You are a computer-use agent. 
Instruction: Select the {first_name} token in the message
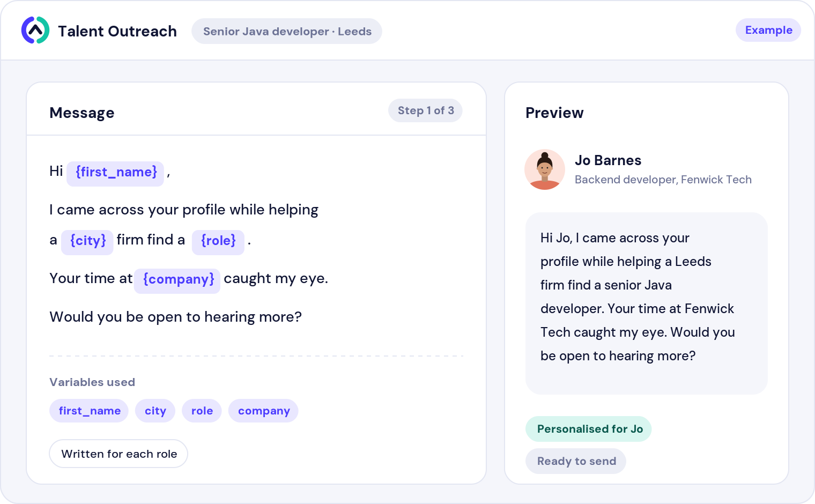pos(115,173)
